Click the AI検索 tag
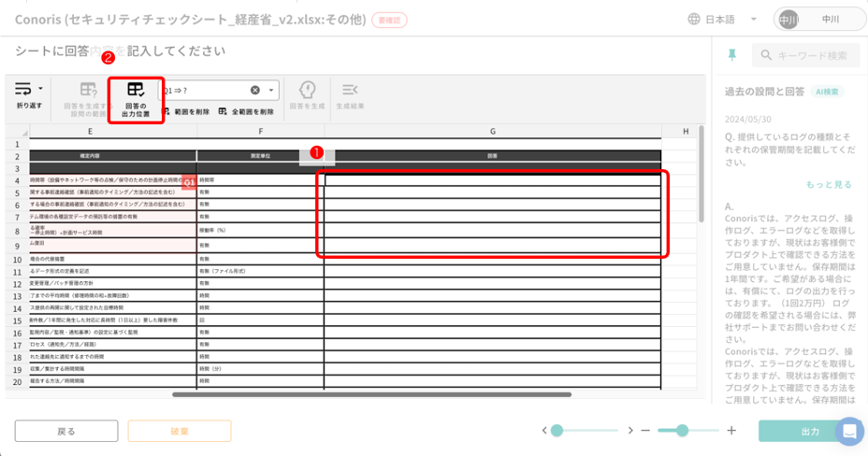Screen dimensions: 868x456 tap(829, 92)
